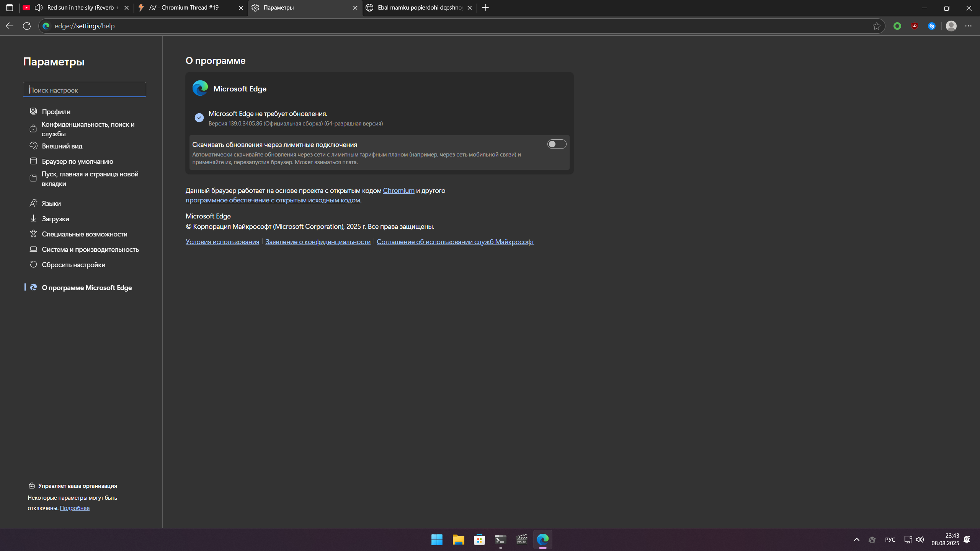
Task: Show hidden system tray icons chevron
Action: [x=857, y=540]
